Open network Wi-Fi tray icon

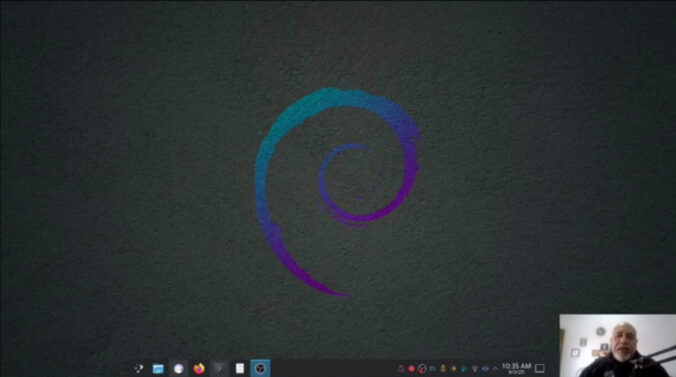(475, 369)
